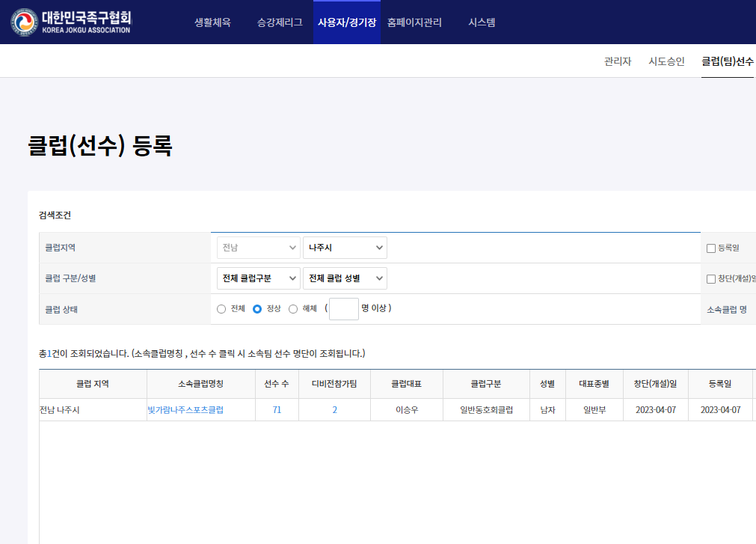Open the 전남 province dropdown
Screen dimensions: 756x544
tap(259, 248)
